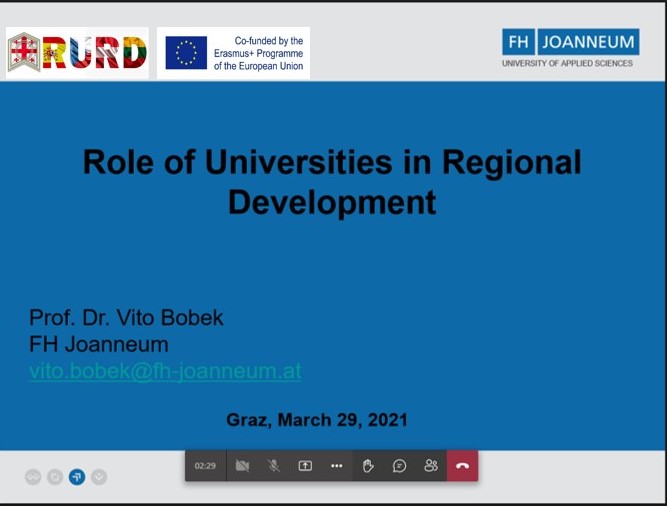The width and height of the screenshot is (667, 506).
Task: Click the slide title Role of Universities in Regional Development
Action: pos(332,182)
